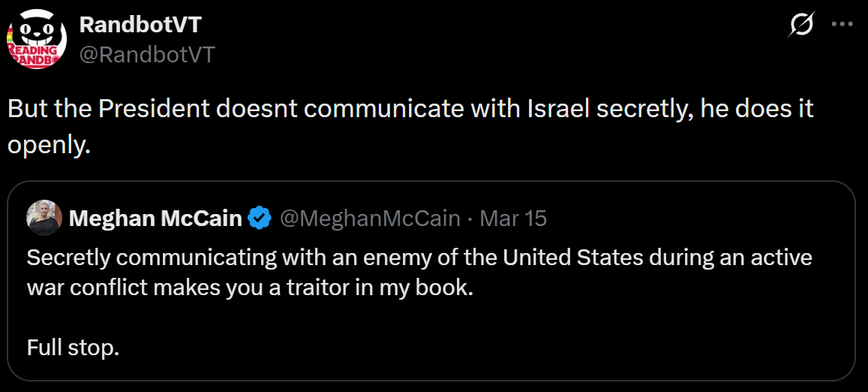This screenshot has height=392, width=868.
Task: Click the word "secretly" in main tweet
Action: point(643,109)
